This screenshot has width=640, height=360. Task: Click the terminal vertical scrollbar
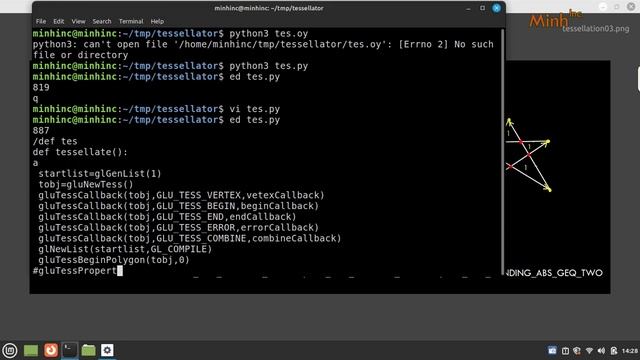502,151
